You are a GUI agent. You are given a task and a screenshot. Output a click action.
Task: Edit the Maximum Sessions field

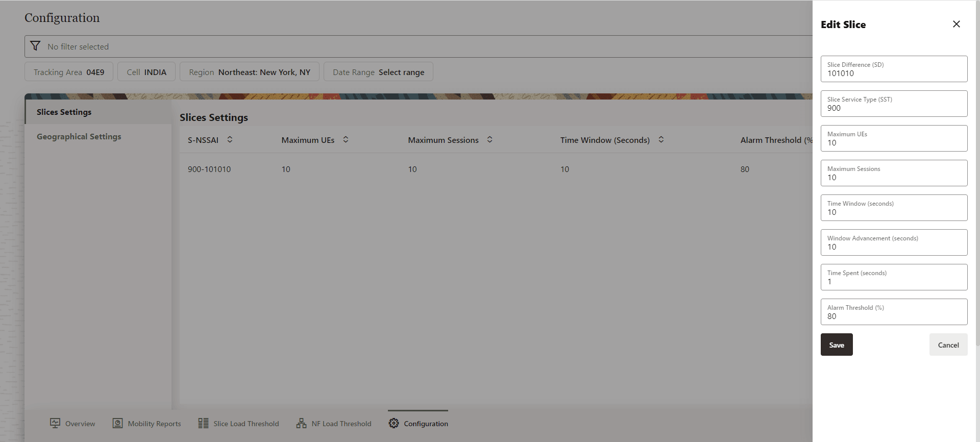coord(894,173)
